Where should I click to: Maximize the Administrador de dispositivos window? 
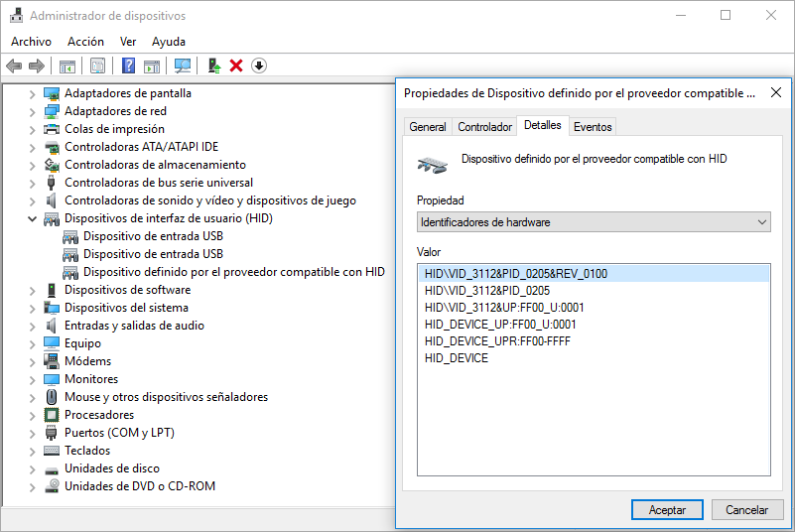pos(726,15)
